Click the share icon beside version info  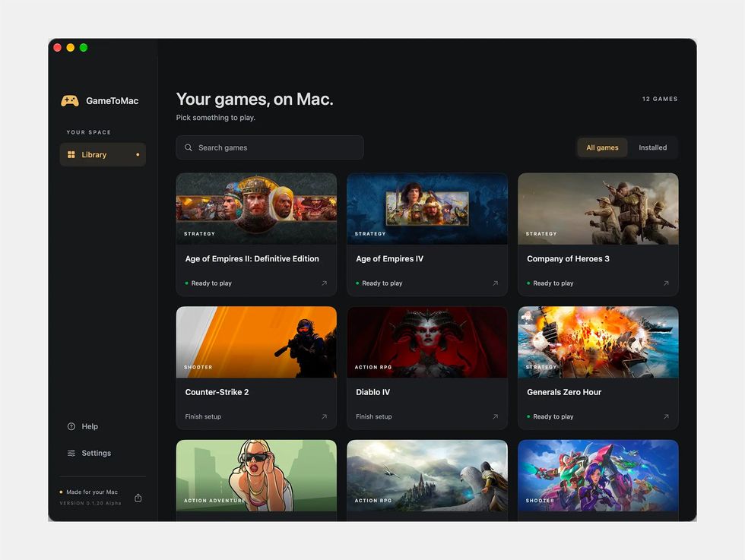click(138, 497)
